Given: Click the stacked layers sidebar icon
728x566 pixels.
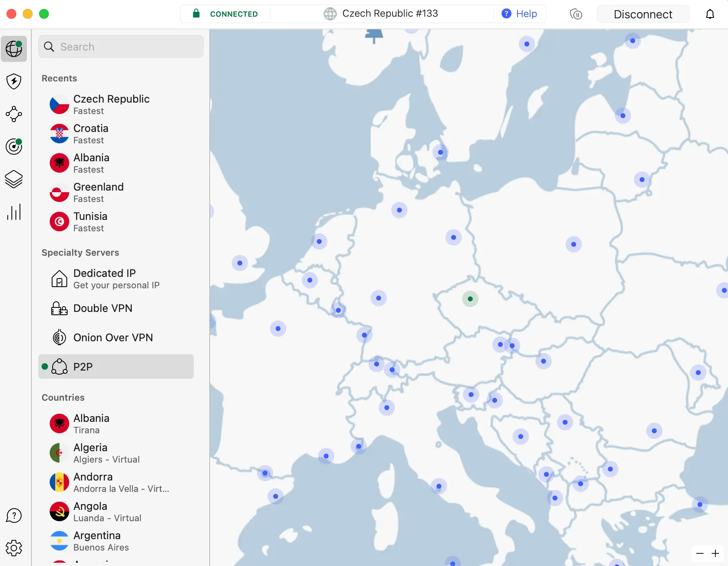Looking at the screenshot, I should (14, 179).
